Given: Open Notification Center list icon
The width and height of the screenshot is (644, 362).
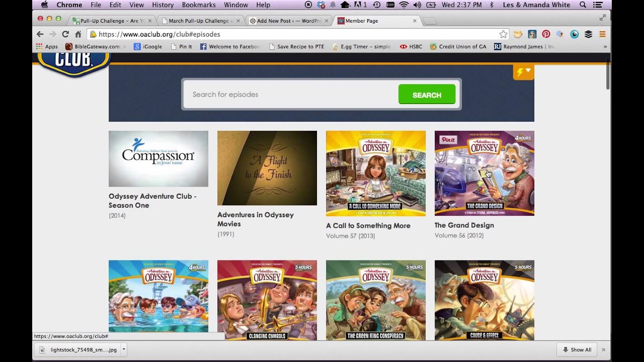Looking at the screenshot, I should click(598, 5).
